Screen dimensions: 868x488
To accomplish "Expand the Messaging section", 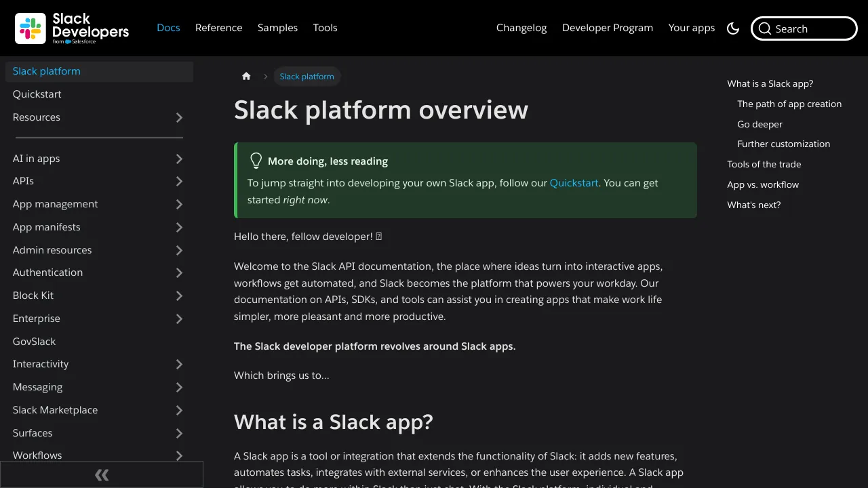I will click(179, 388).
